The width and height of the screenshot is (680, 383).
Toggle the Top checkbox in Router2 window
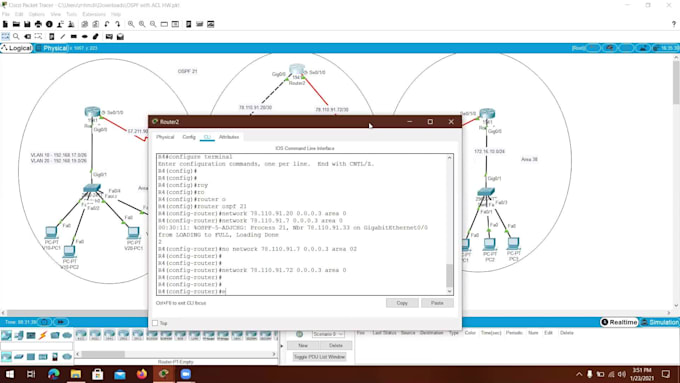155,323
